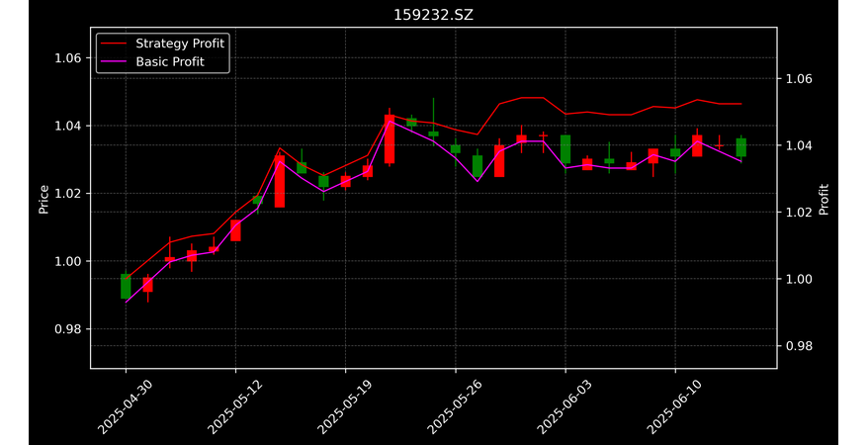Viewport: 868px width, 445px height.
Task: Pick the 1.00 tick on Profit axis
Action: click(799, 279)
